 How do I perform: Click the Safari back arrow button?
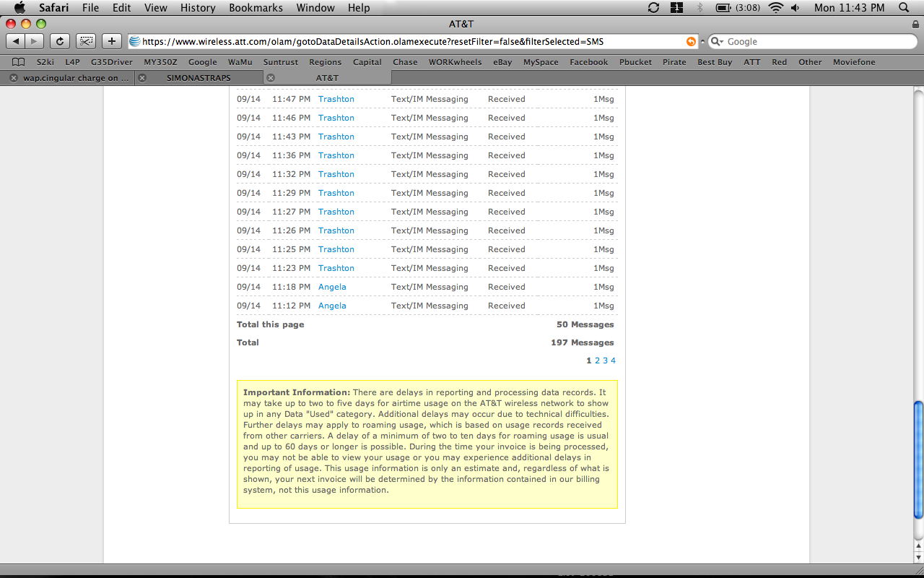click(x=16, y=41)
